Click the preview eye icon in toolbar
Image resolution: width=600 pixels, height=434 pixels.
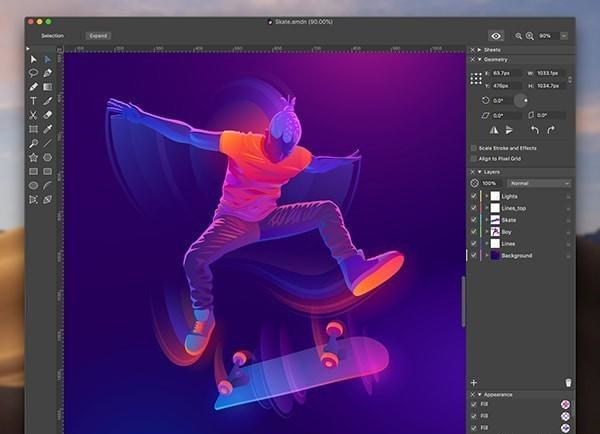point(495,35)
